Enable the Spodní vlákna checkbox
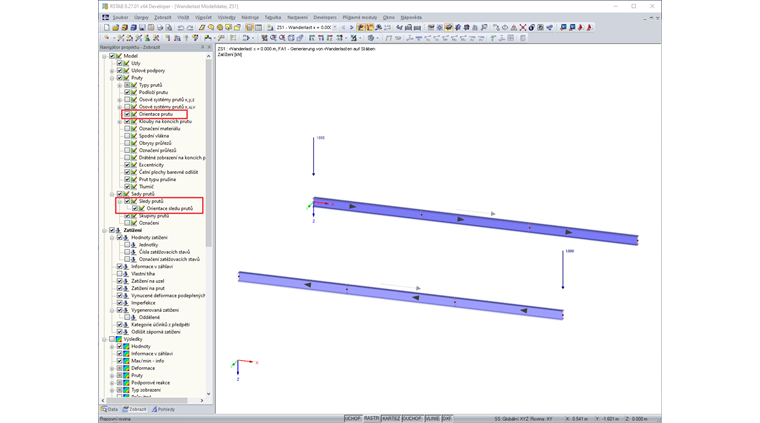Image resolution: width=760 pixels, height=423 pixels. [127, 136]
